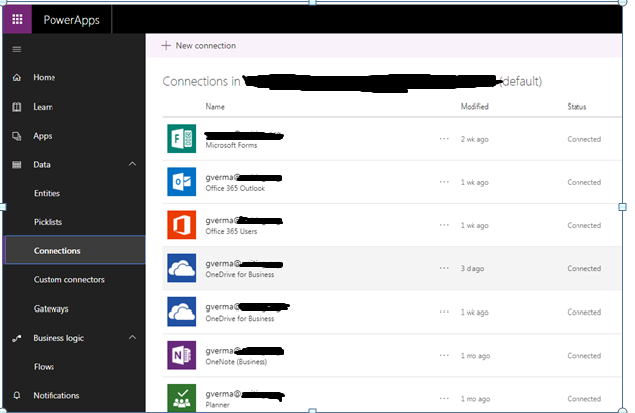Open more options for Office 365 Users

click(x=444, y=225)
